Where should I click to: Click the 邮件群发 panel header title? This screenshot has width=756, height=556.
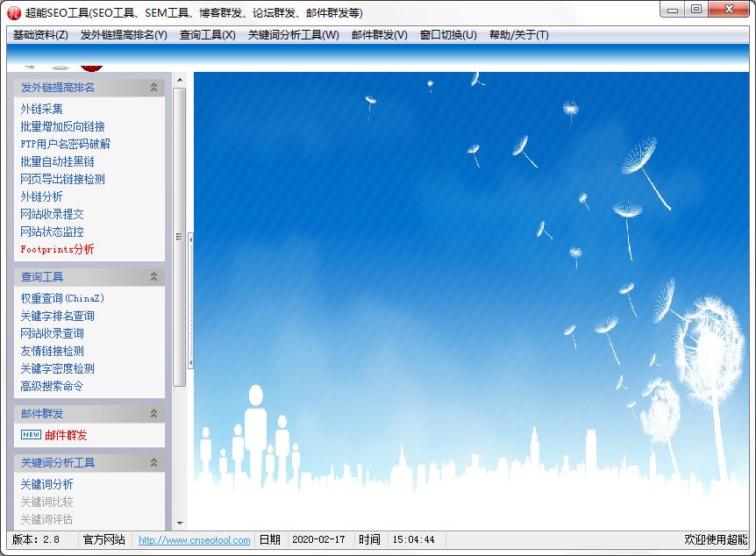coord(42,414)
